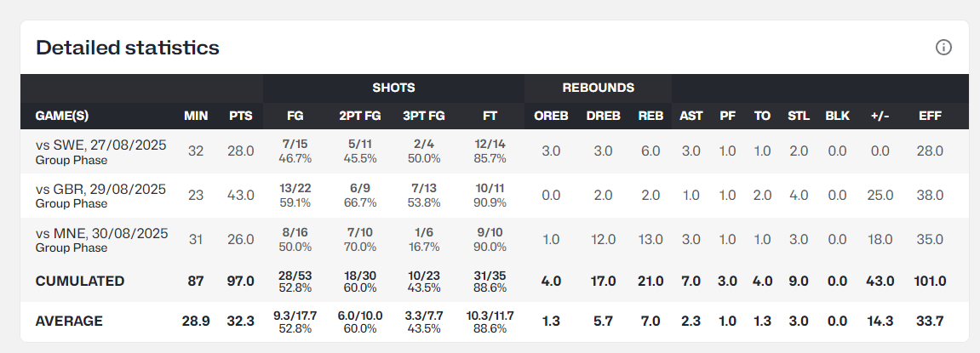The image size is (980, 353).
Task: Select the 3PT FG column header
Action: 424,116
